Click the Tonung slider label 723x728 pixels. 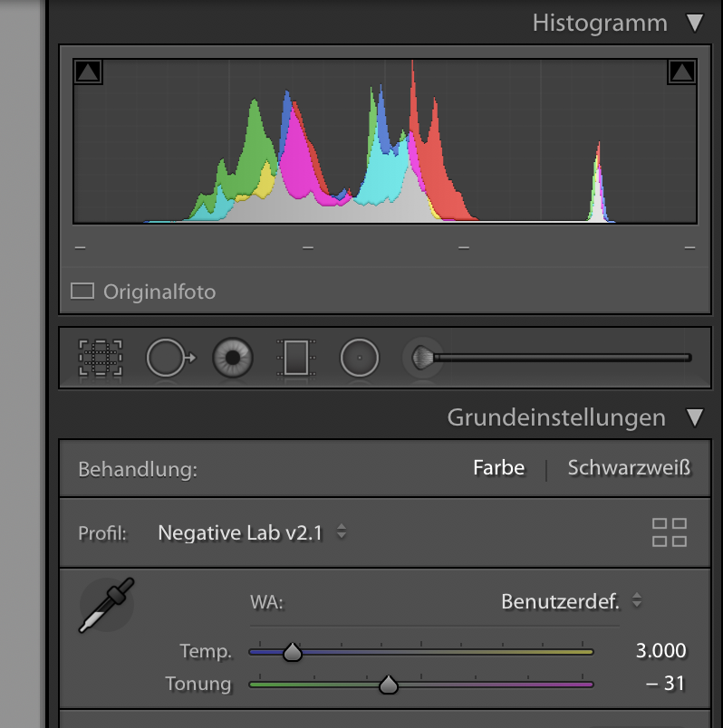coord(198,684)
